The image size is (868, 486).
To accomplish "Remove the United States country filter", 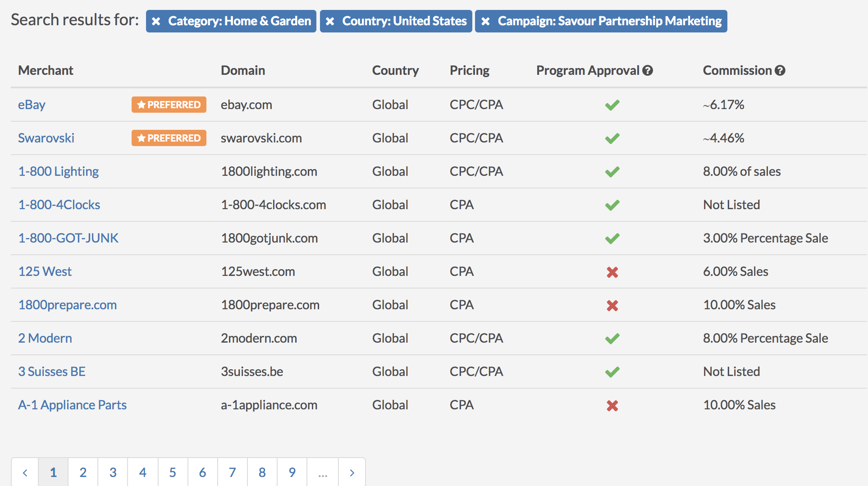I will click(330, 21).
